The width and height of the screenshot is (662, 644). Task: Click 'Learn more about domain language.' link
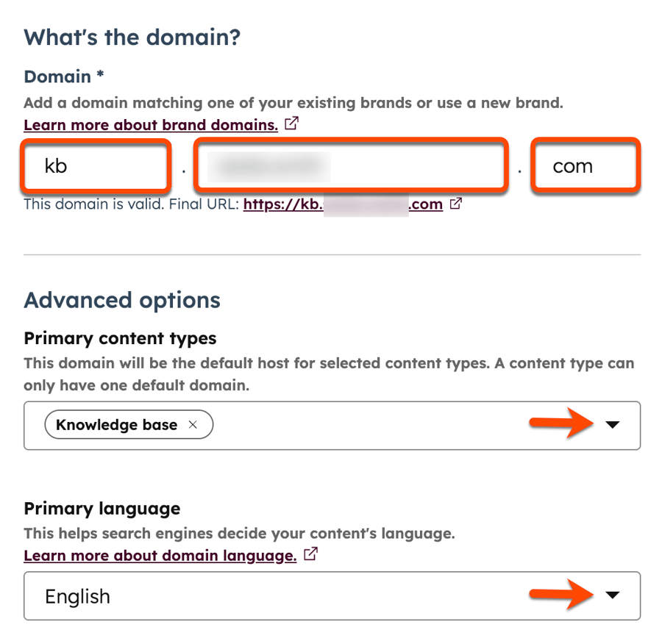click(x=159, y=555)
